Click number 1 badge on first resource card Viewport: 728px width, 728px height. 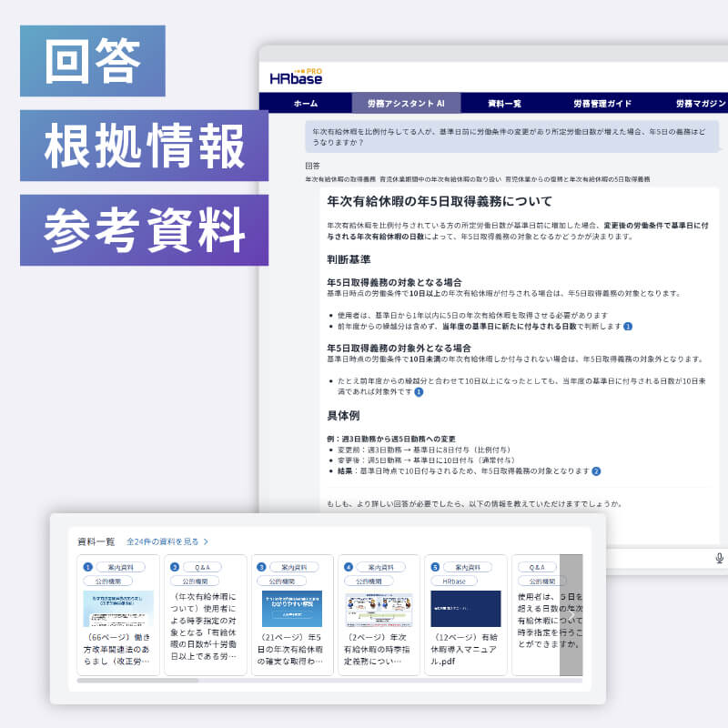coord(87,566)
